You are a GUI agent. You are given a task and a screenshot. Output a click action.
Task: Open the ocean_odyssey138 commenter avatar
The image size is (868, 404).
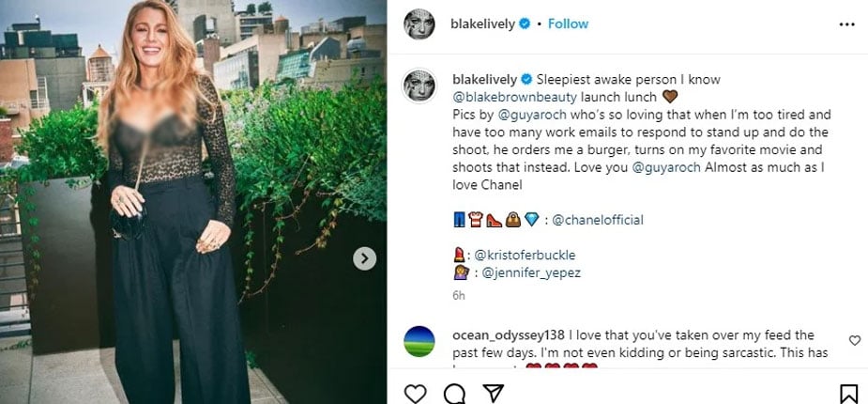tap(419, 341)
